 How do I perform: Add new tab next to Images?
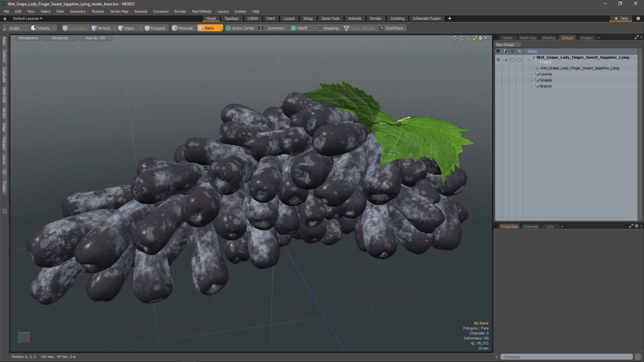(598, 38)
